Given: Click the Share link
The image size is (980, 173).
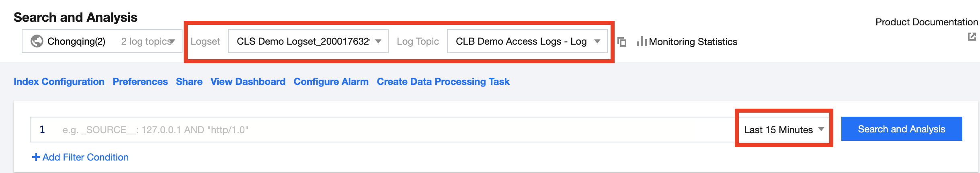Looking at the screenshot, I should pyautogui.click(x=189, y=82).
